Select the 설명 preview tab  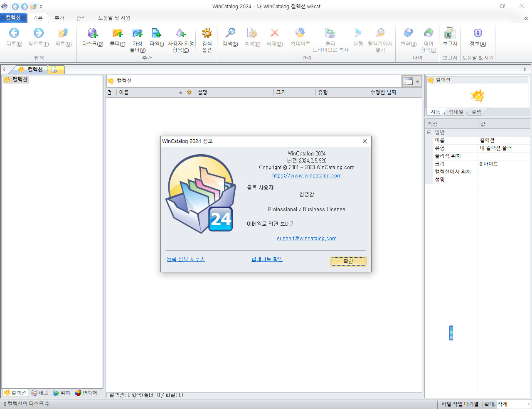point(476,112)
